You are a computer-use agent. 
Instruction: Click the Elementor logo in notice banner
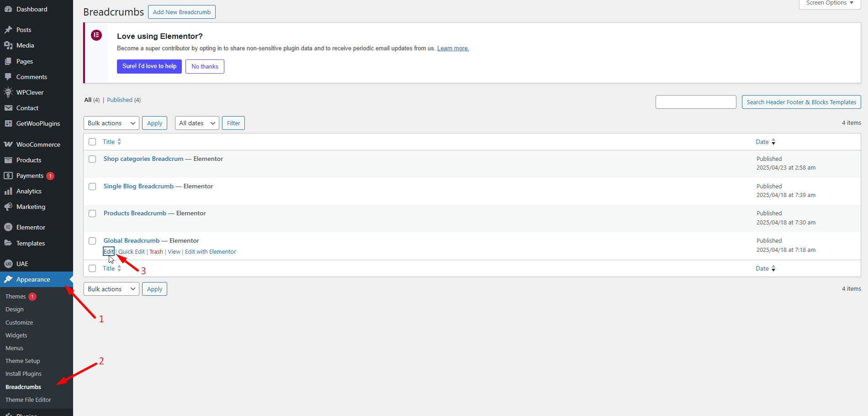(x=96, y=35)
